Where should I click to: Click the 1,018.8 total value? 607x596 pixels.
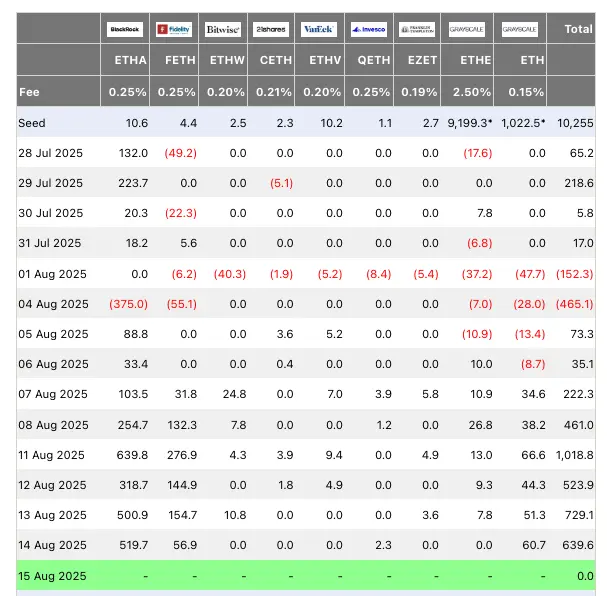pyautogui.click(x=575, y=455)
